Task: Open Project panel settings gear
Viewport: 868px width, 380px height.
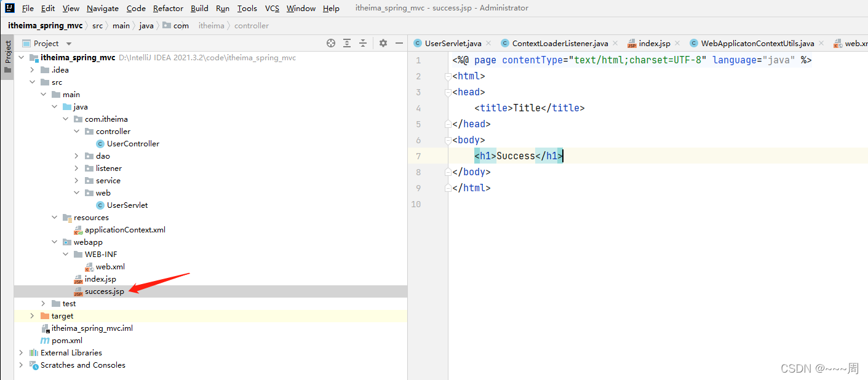Action: [x=383, y=43]
